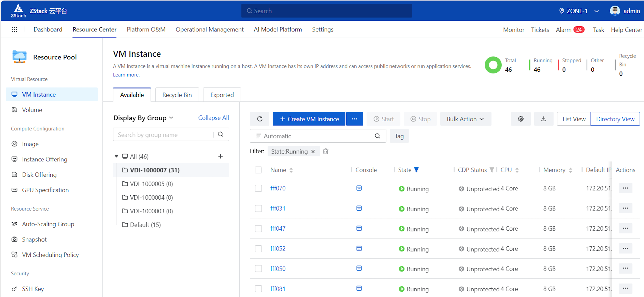Switch to the Recycle Bin tab

pyautogui.click(x=177, y=95)
